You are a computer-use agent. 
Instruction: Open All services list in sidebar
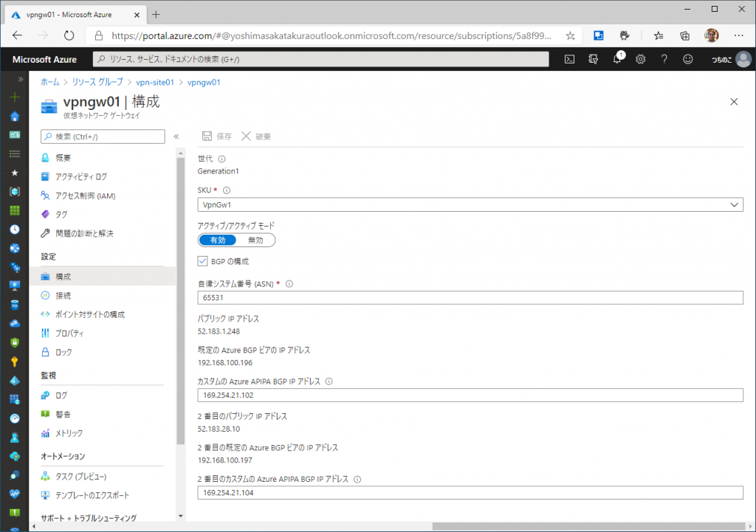(15, 153)
